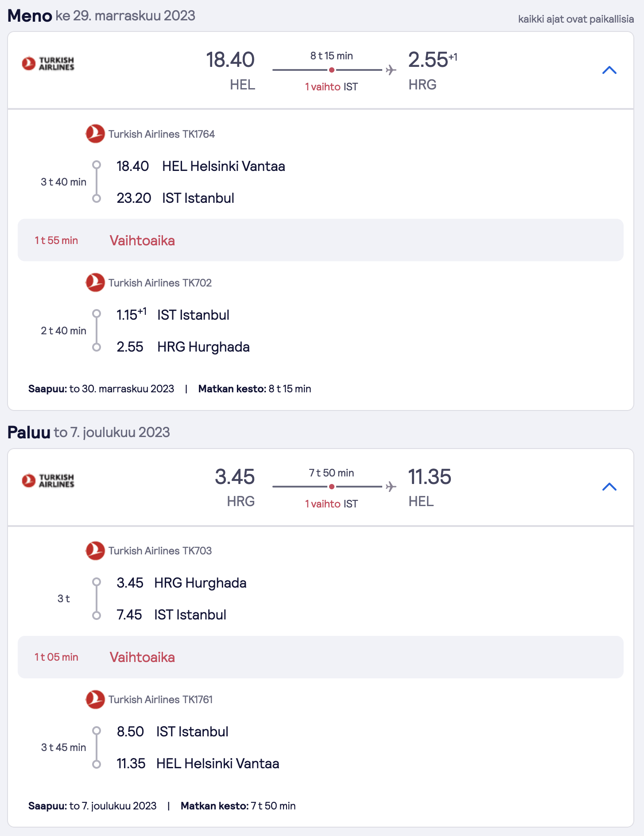The height and width of the screenshot is (836, 644).
Task: Select the 1 t 05 min Vaihtoaika layover row
Action: (321, 657)
